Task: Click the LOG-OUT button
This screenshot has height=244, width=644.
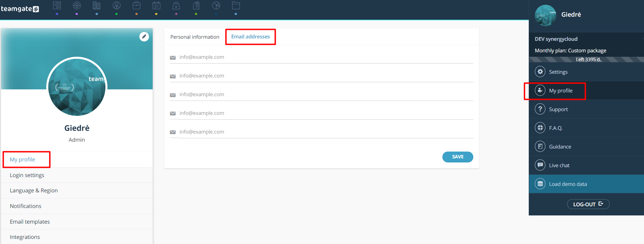Action: 588,204
